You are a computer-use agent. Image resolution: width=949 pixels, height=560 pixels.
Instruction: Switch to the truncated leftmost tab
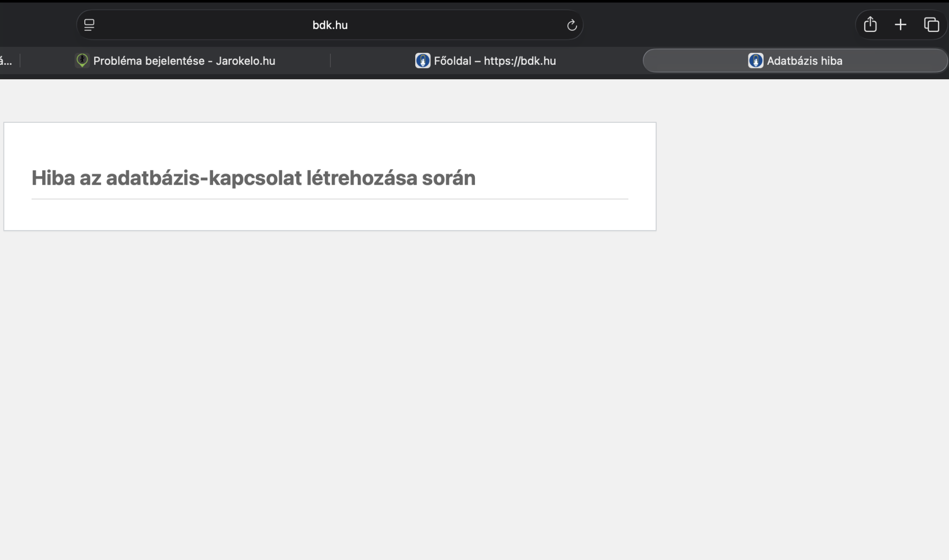6,61
